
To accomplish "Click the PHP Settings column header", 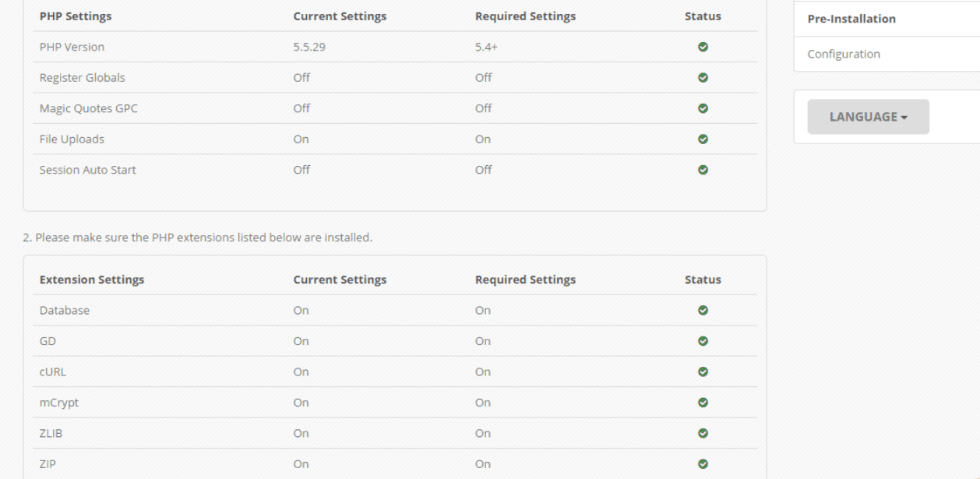I will tap(76, 16).
